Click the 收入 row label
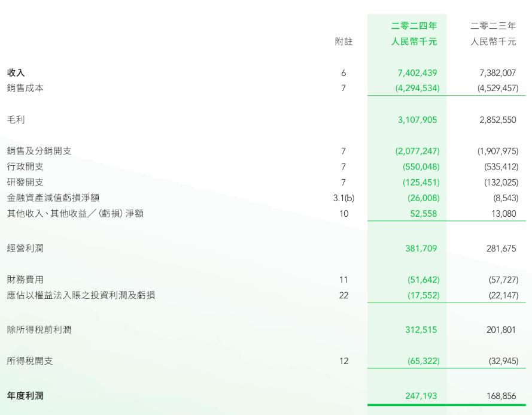Image resolution: width=532 pixels, height=415 pixels. coord(16,73)
